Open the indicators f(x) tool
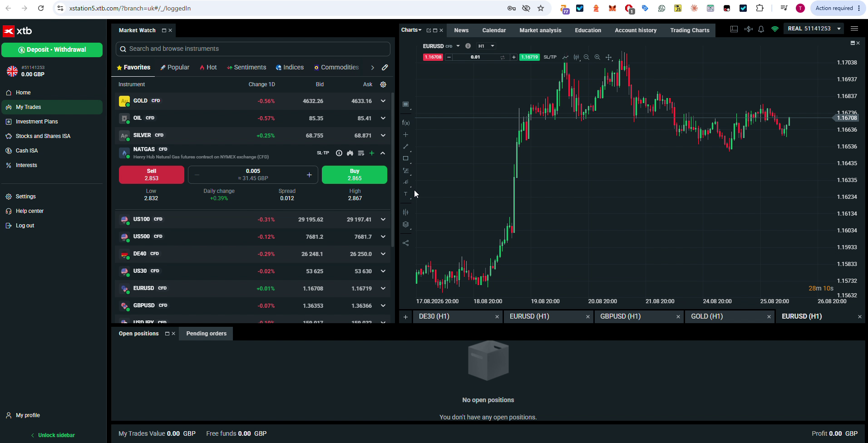The height and width of the screenshot is (443, 868). [406, 123]
